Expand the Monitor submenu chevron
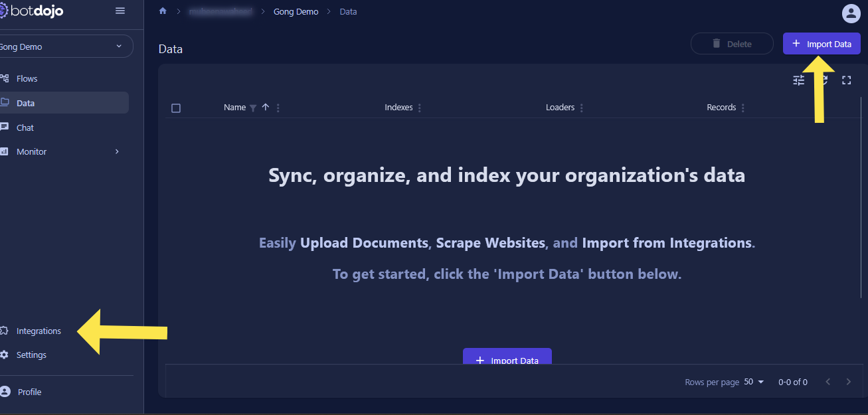The height and width of the screenshot is (415, 868). pyautogui.click(x=117, y=151)
